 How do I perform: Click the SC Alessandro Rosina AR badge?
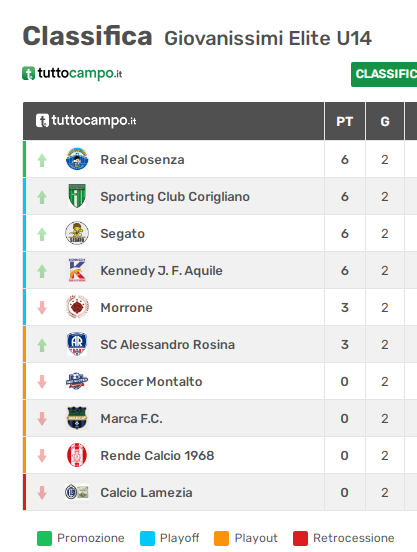click(77, 344)
